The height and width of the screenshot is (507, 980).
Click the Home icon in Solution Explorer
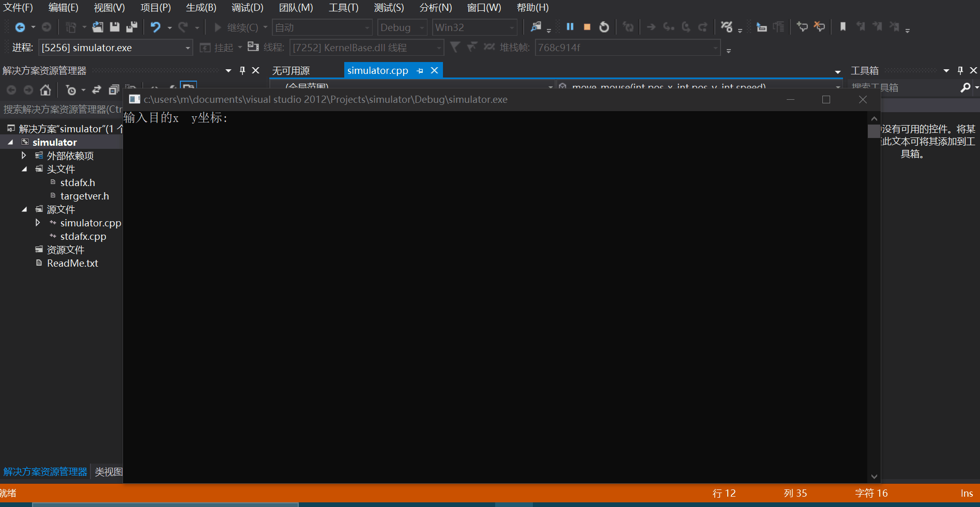pos(45,90)
